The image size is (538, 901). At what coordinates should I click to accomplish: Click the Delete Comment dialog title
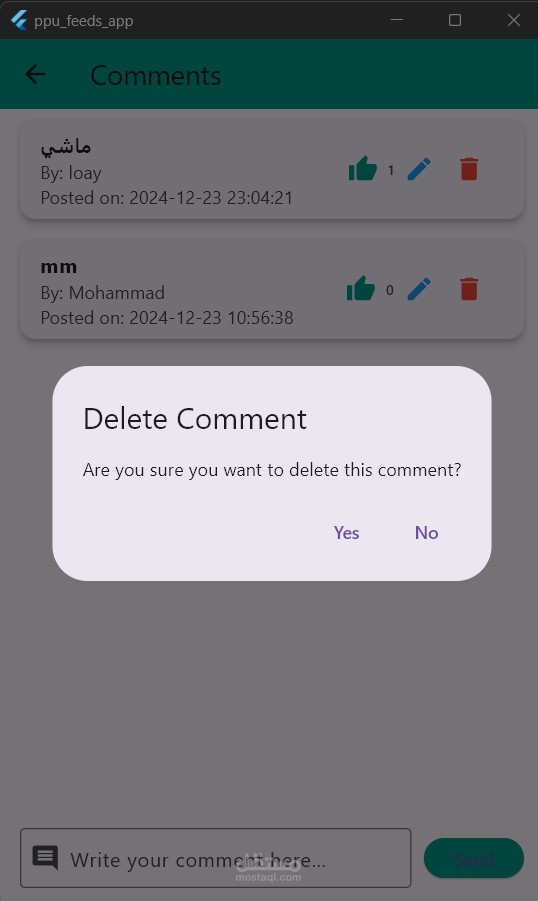pyautogui.click(x=195, y=418)
